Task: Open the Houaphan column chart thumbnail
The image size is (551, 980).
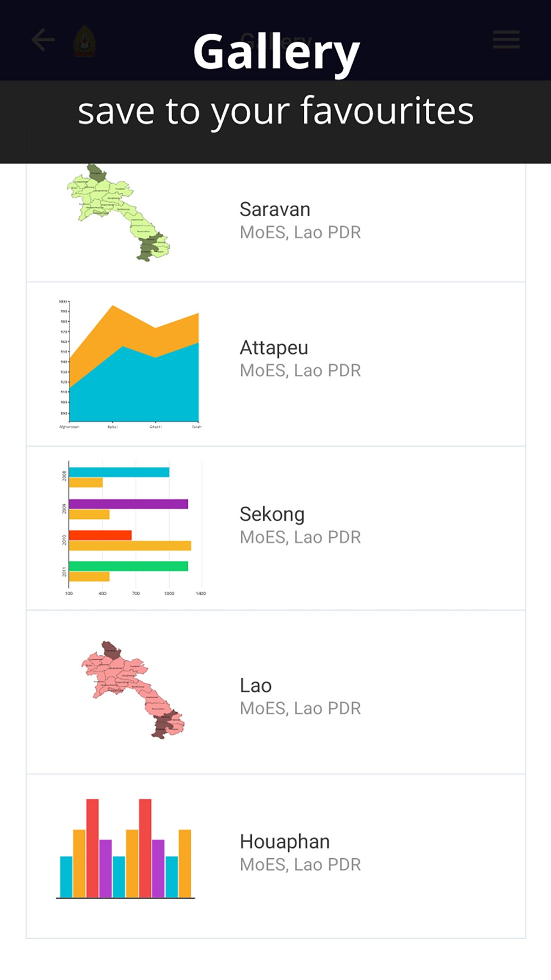Action: (126, 849)
